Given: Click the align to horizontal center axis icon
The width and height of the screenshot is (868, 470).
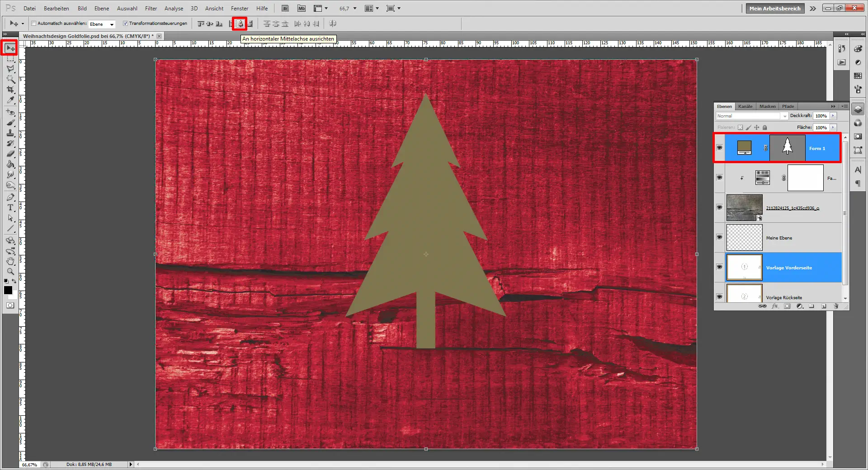Looking at the screenshot, I should (x=240, y=23).
